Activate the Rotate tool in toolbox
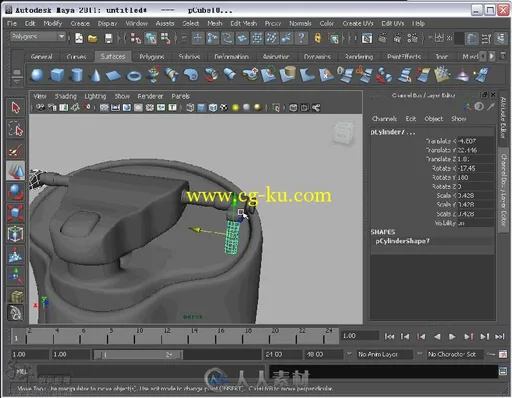The image size is (512, 398). coord(15,192)
